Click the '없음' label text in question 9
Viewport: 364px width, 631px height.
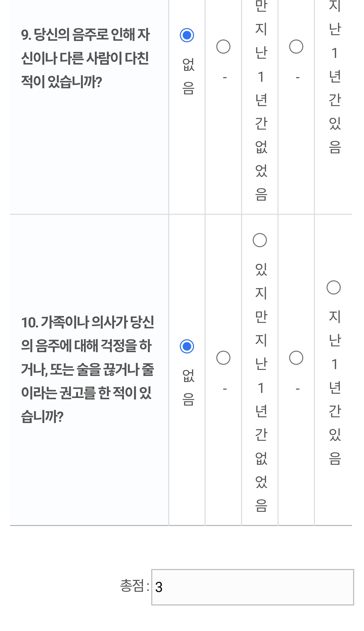[x=188, y=76]
